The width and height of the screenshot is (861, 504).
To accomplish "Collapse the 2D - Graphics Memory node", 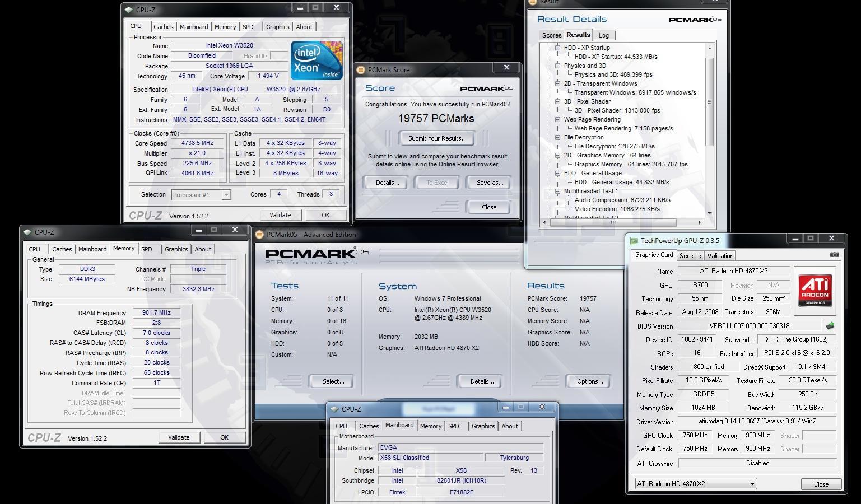I will point(558,155).
